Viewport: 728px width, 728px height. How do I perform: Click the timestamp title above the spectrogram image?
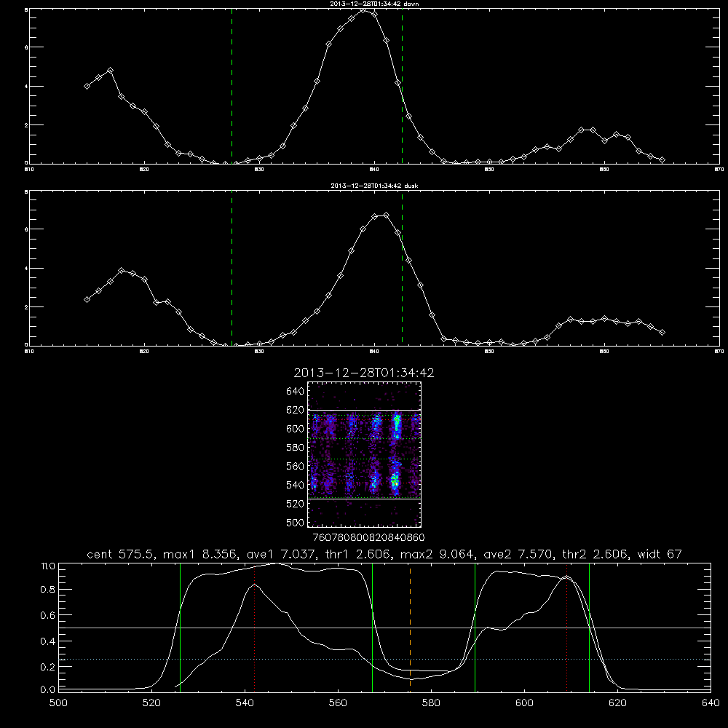(364, 373)
